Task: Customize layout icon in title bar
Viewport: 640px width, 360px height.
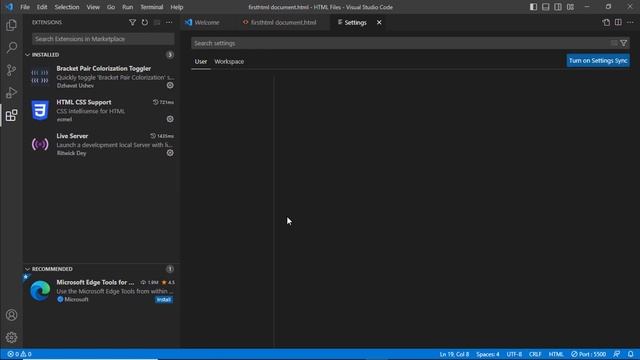Action: 570,7
